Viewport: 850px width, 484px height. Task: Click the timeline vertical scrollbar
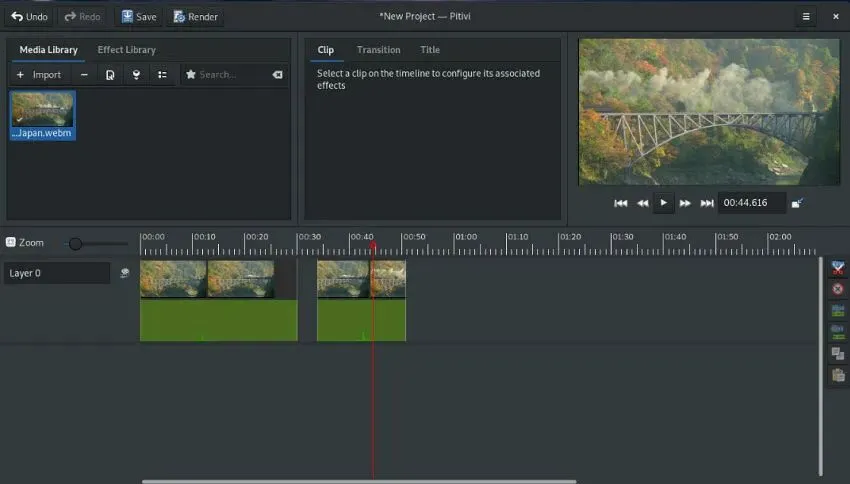click(x=821, y=366)
